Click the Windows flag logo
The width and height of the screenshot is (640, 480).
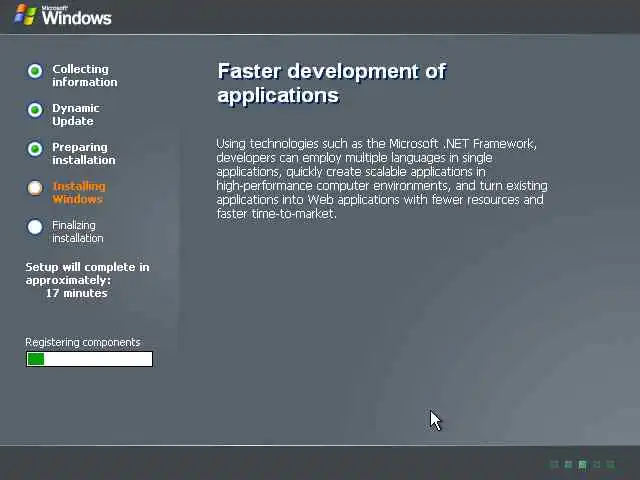[x=25, y=15]
